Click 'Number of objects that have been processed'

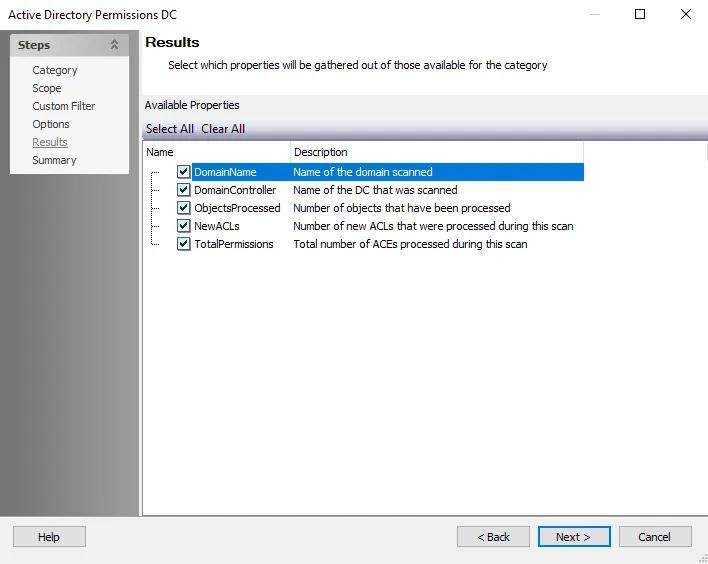click(x=402, y=208)
